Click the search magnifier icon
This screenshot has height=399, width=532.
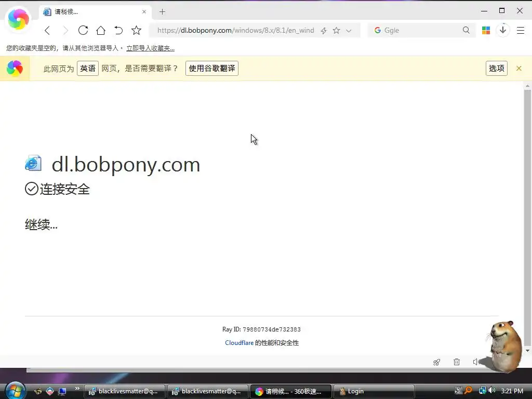(x=466, y=30)
